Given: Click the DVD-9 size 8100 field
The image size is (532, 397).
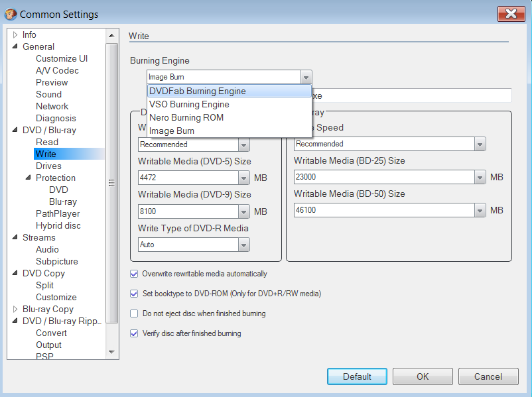Looking at the screenshot, I should (x=188, y=212).
